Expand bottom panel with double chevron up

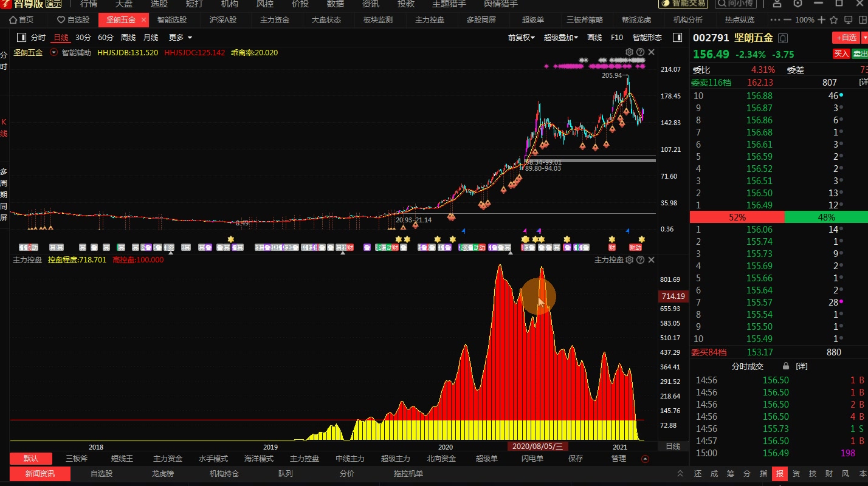(680, 474)
